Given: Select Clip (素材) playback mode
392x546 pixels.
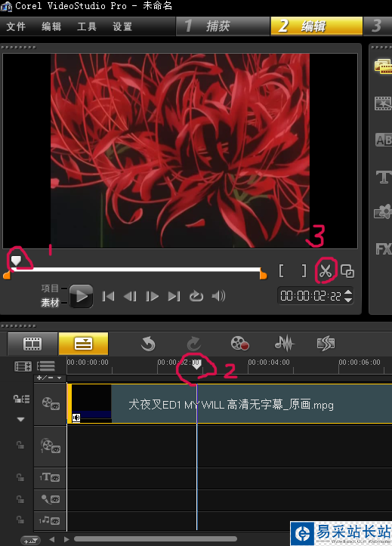Looking at the screenshot, I should point(50,303).
